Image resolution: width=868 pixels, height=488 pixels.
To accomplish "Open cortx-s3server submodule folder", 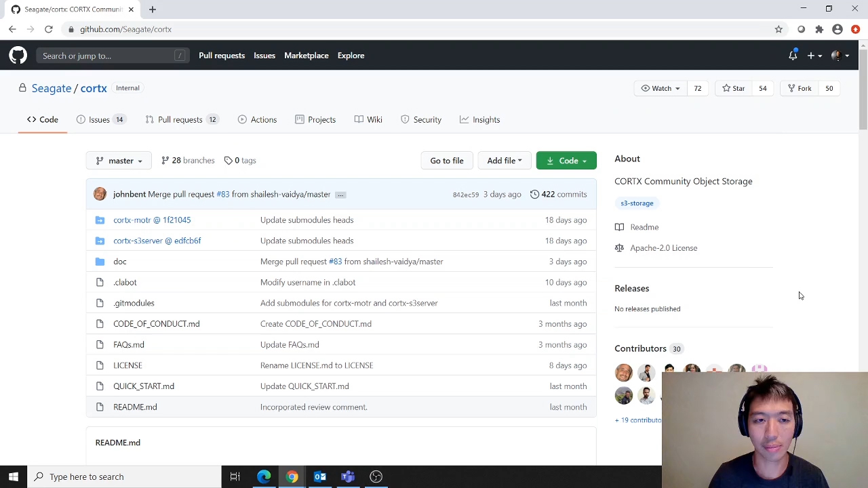I will (x=157, y=241).
